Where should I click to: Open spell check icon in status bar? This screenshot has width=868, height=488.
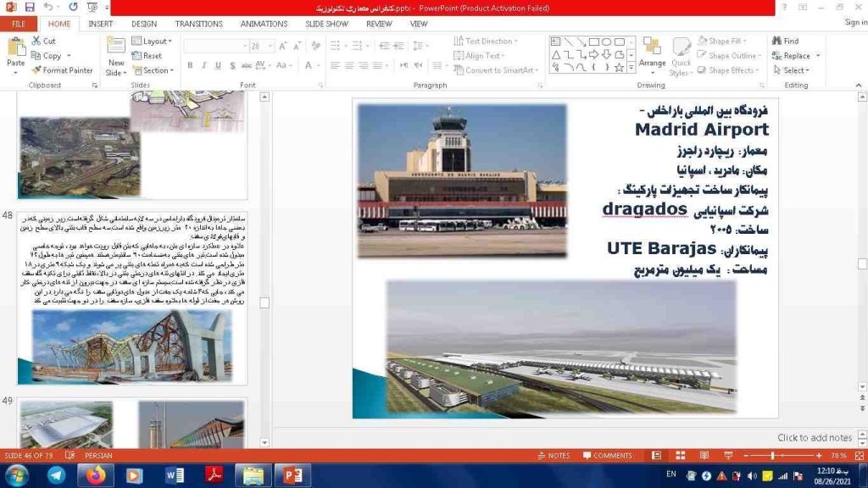click(70, 455)
